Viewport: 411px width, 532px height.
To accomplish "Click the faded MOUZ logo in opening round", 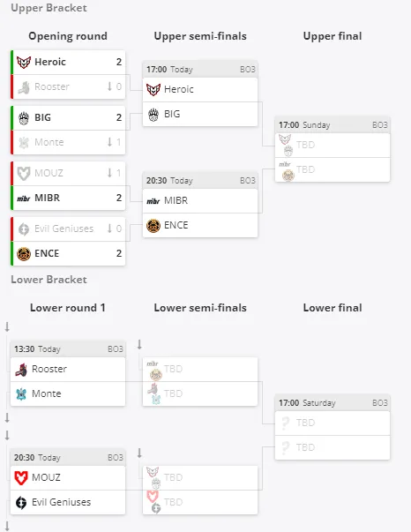I will [24, 174].
